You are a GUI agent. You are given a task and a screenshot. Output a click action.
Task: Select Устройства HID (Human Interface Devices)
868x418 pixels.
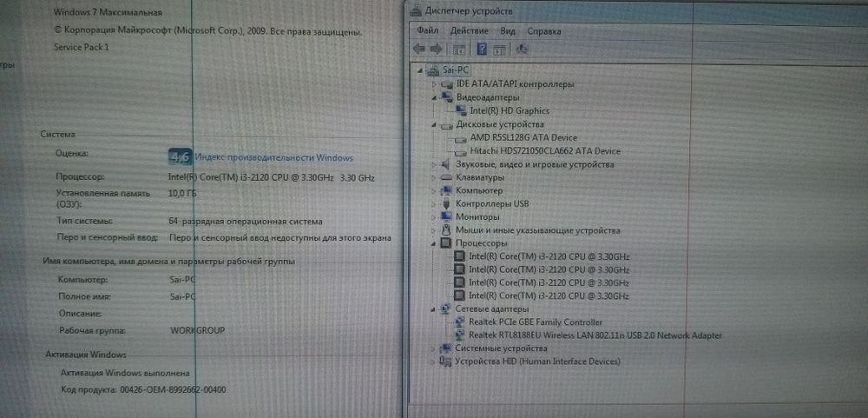click(537, 362)
